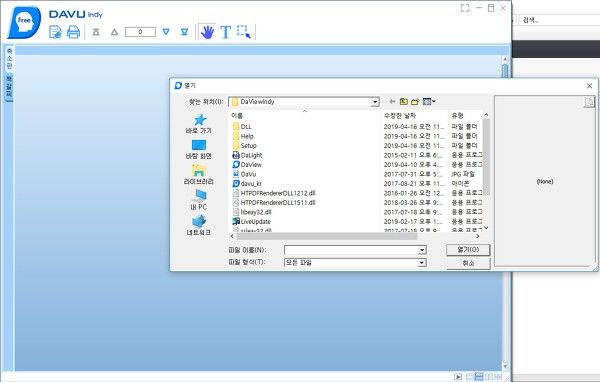600x382 pixels.
Task: Select libeay32.dll file
Action: tap(252, 212)
